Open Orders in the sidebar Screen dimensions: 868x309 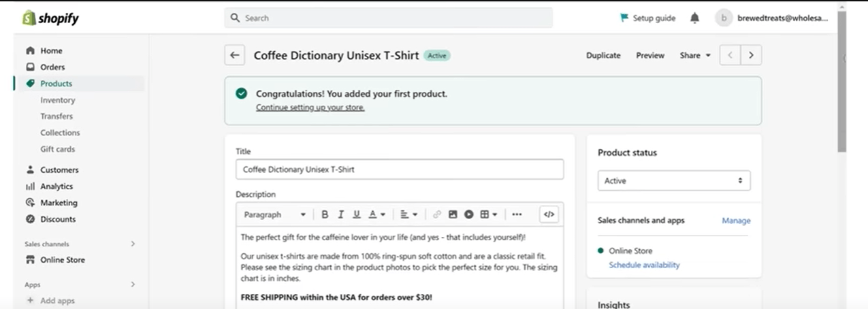(52, 67)
